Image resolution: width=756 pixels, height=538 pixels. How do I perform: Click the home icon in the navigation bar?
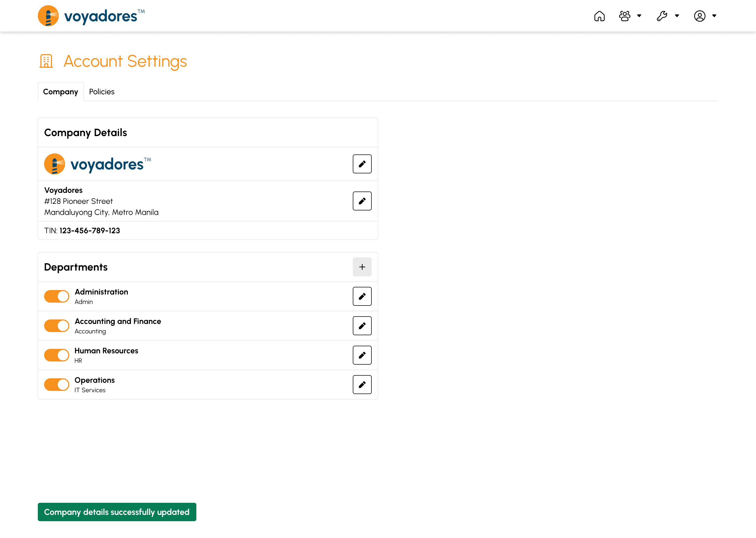click(600, 16)
